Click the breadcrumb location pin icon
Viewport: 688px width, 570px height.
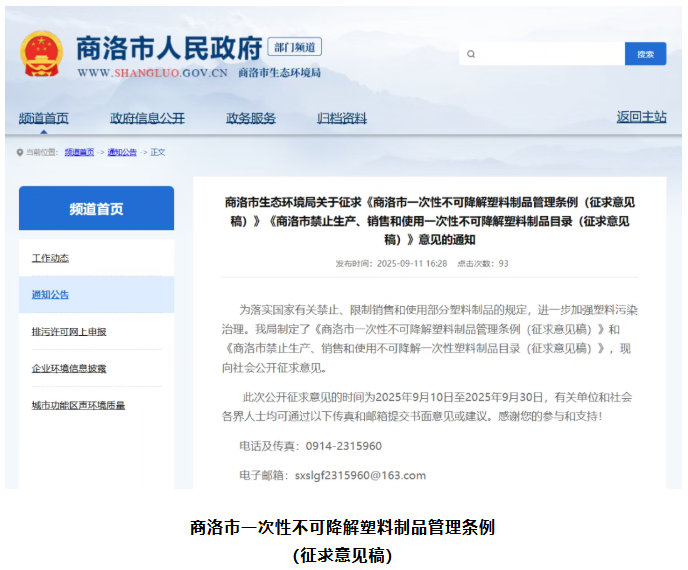pos(20,152)
